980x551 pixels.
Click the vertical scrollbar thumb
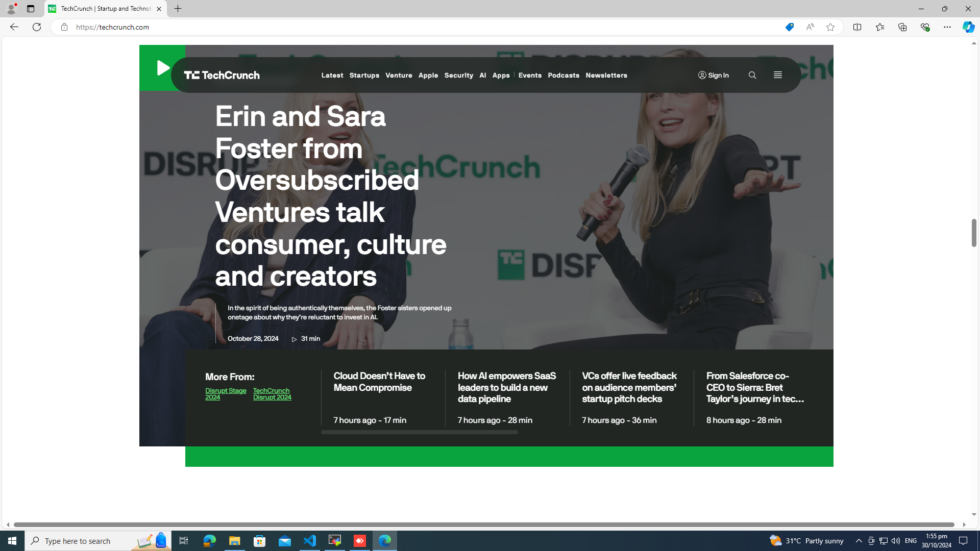pyautogui.click(x=974, y=233)
